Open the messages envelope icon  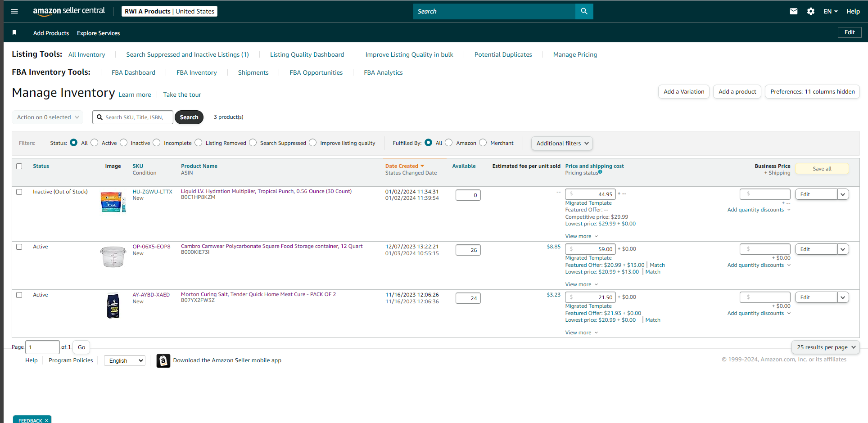[x=794, y=11]
